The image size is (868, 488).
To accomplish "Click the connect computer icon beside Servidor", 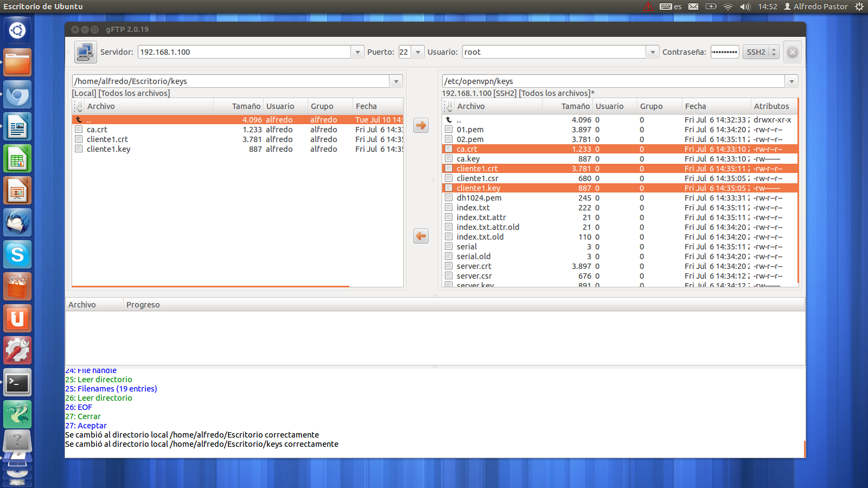I will [x=85, y=52].
